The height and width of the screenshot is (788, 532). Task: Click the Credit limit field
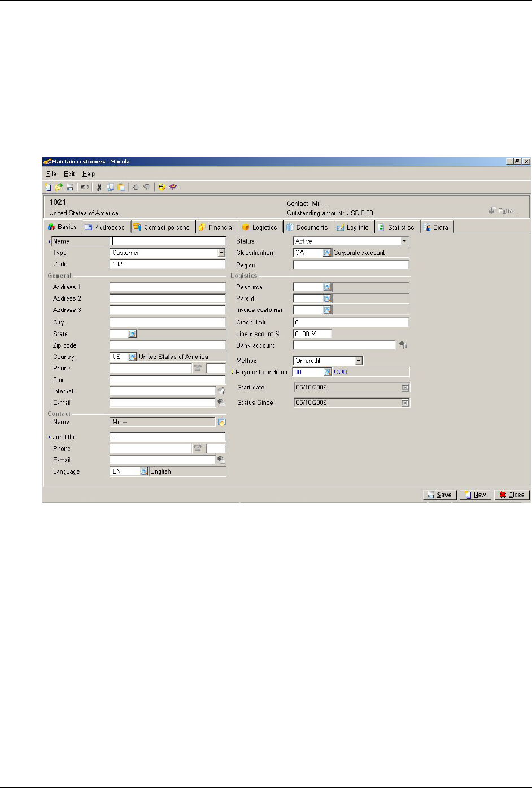[x=351, y=322]
